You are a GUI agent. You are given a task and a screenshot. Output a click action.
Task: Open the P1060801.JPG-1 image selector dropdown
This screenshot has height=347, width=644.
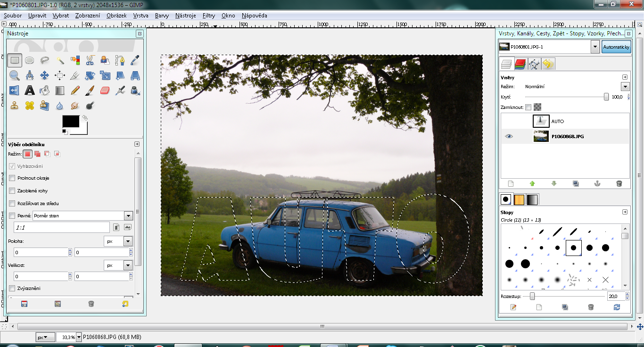(x=595, y=47)
